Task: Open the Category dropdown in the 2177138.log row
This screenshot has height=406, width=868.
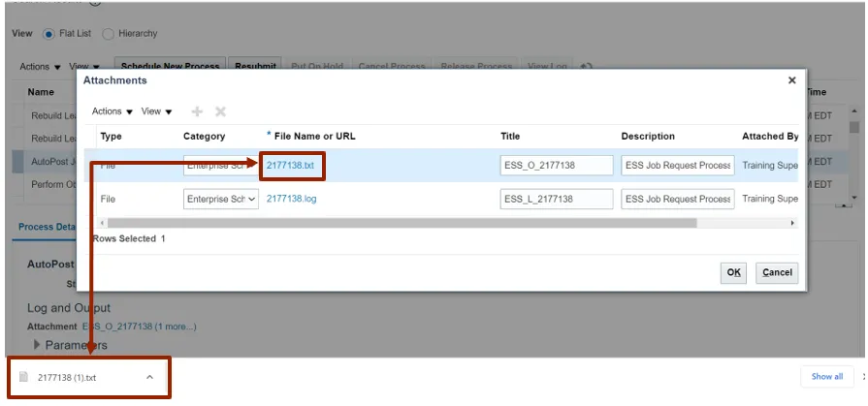Action: tap(221, 200)
